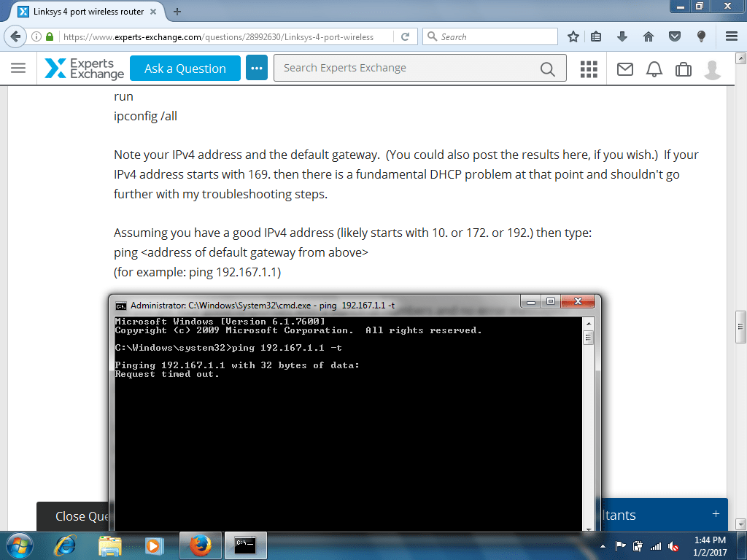Screen dimensions: 747x560
Task: Open the network signal tray icon
Action: [x=656, y=546]
